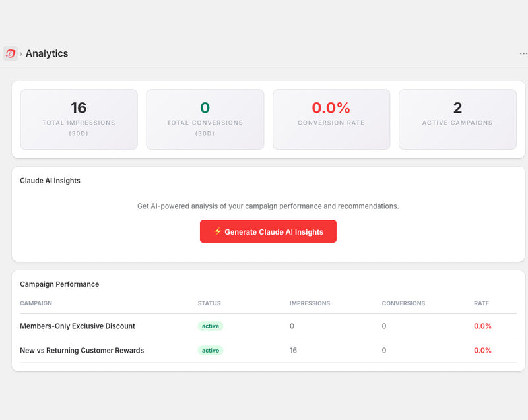The image size is (528, 420).
Task: Click the Claude AI Insights heading
Action: pos(50,181)
